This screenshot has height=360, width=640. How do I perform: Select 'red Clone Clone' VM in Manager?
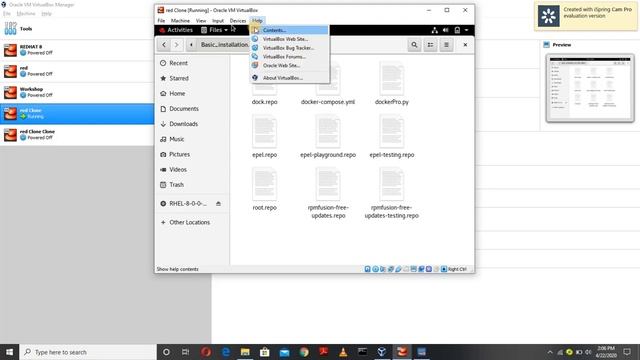pyautogui.click(x=78, y=135)
